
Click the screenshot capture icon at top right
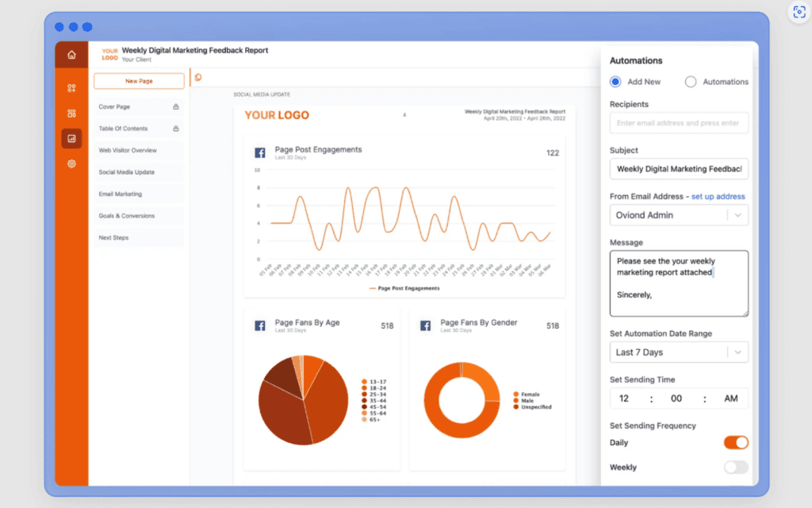[799, 11]
